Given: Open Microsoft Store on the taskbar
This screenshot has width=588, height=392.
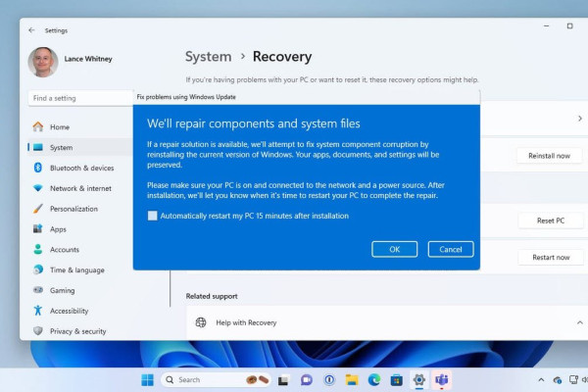Looking at the screenshot, I should (x=396, y=380).
